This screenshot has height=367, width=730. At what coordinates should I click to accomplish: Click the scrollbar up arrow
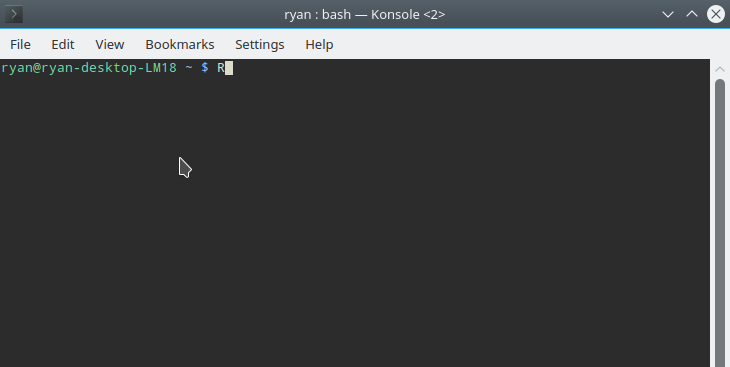720,69
